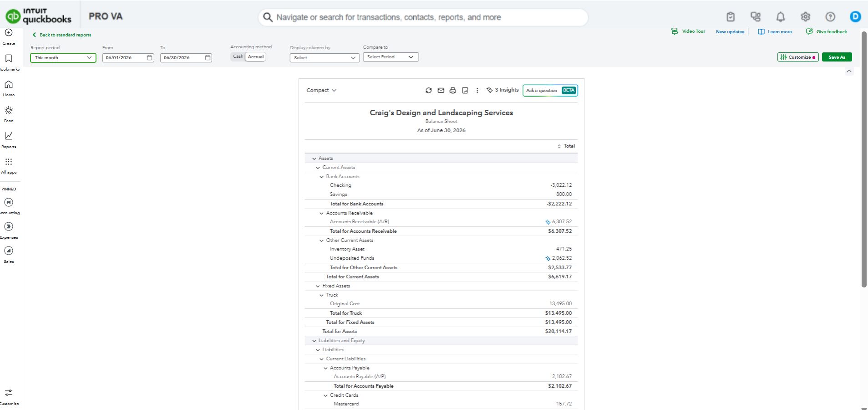
Task: Open the help question mark icon
Action: (x=830, y=17)
